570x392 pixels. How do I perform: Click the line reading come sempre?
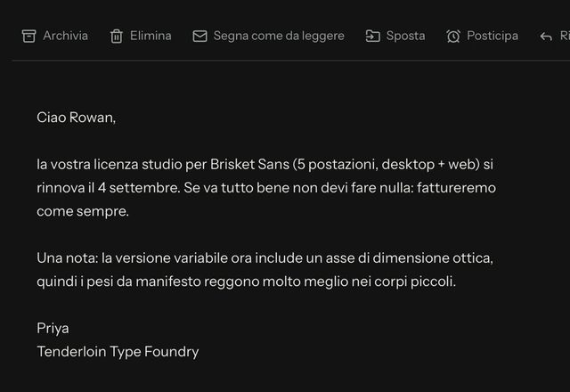click(x=83, y=211)
